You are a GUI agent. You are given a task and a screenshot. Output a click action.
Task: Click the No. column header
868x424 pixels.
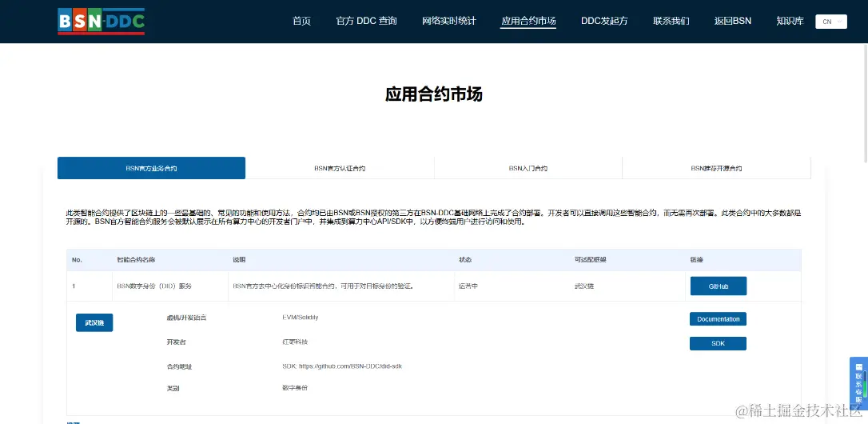point(77,260)
